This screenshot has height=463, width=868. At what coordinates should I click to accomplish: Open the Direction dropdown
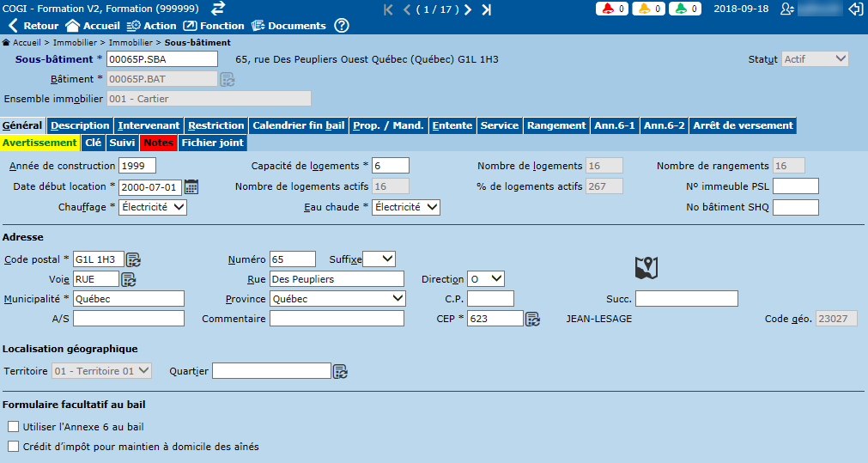[486, 279]
